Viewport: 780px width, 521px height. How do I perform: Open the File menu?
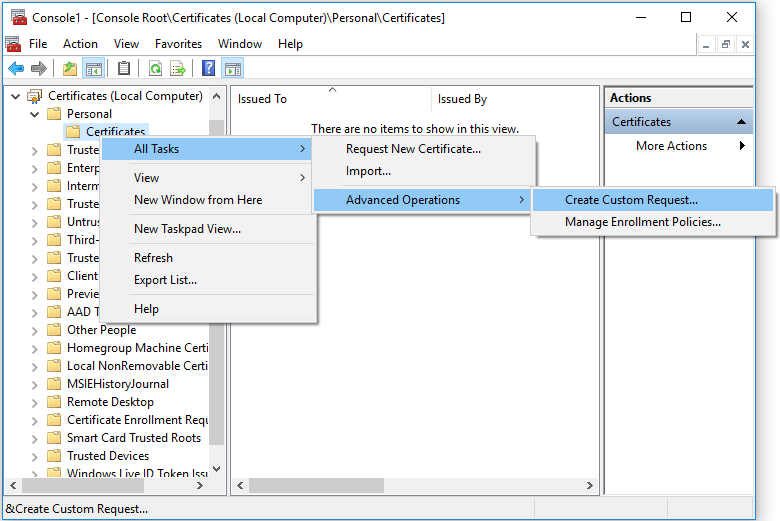point(38,44)
